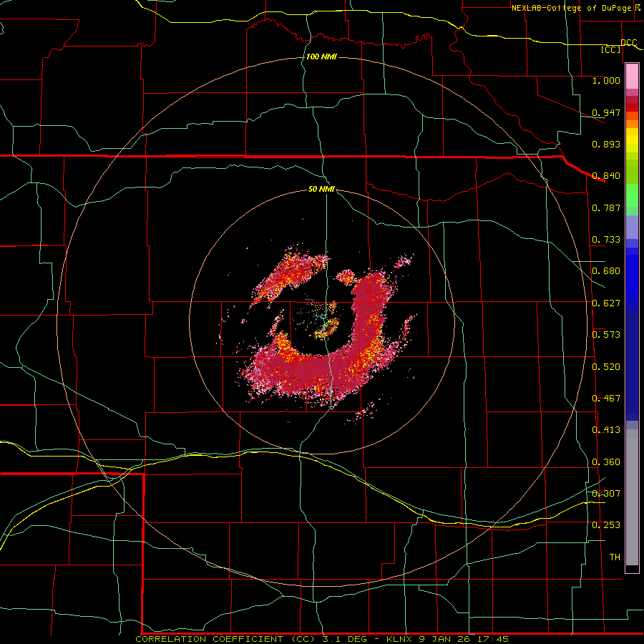Select the 0.573 scale value

point(606,335)
